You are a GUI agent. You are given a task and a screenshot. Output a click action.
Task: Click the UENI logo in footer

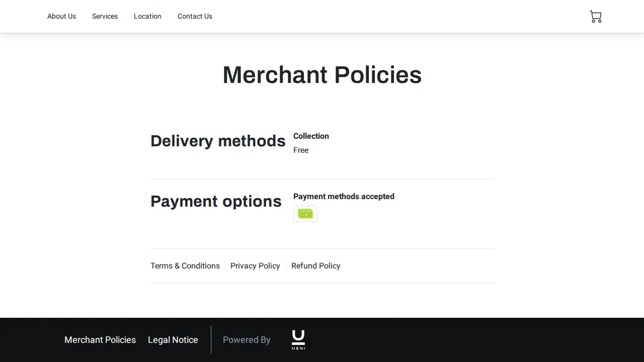pos(298,340)
